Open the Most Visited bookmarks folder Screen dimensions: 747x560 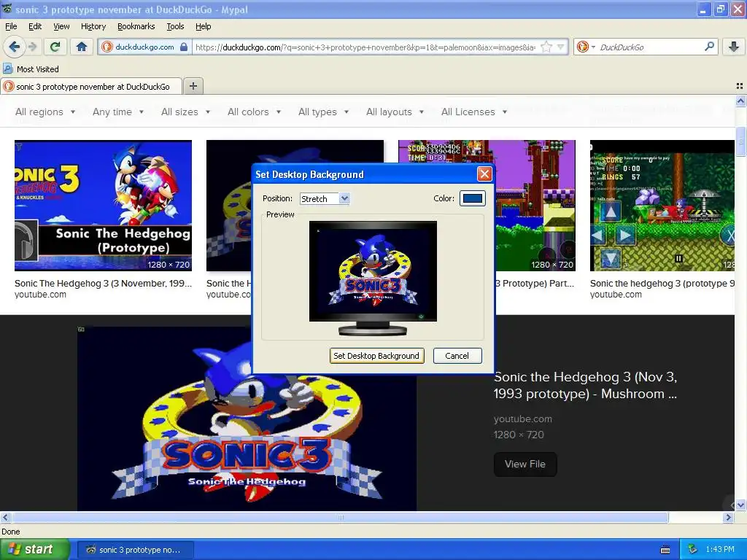coord(31,69)
